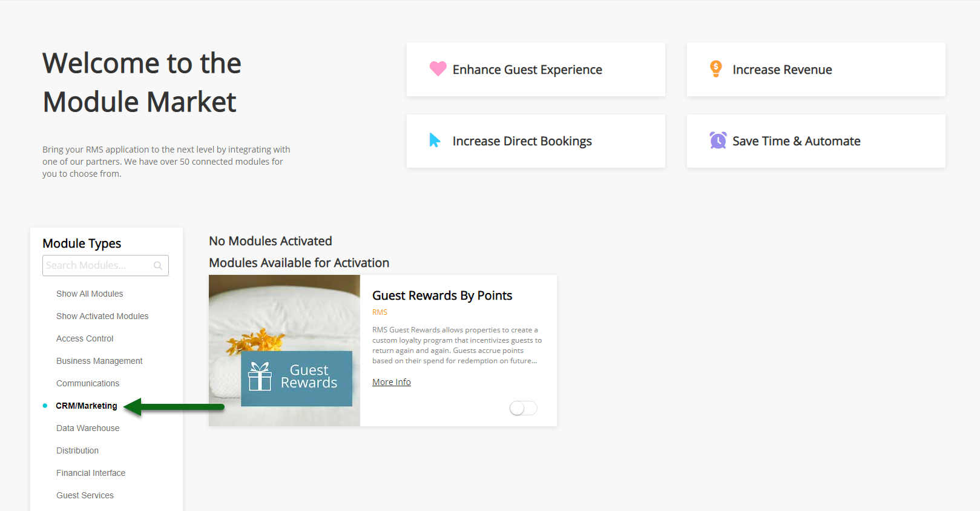The height and width of the screenshot is (511, 980).
Task: Select the Show Activated Modules filter
Action: 102,315
